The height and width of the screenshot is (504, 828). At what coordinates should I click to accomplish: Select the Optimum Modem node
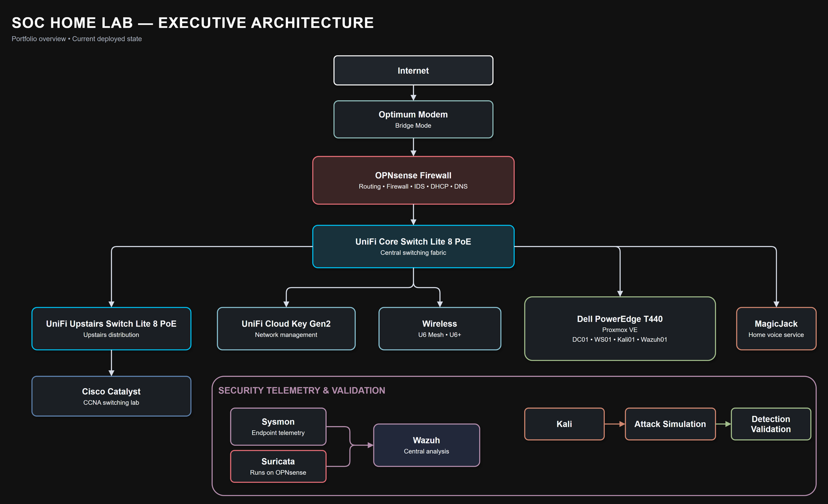click(413, 119)
